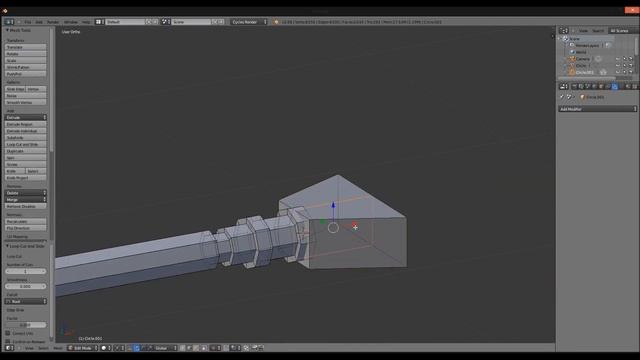
Task: Toggle the pin icon in Properties
Action: tap(562, 97)
